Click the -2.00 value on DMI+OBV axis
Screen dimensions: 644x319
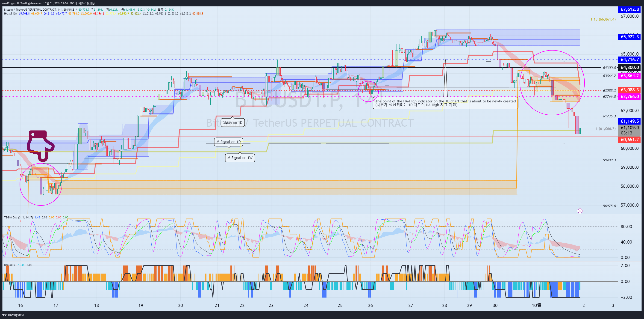coord(626,298)
